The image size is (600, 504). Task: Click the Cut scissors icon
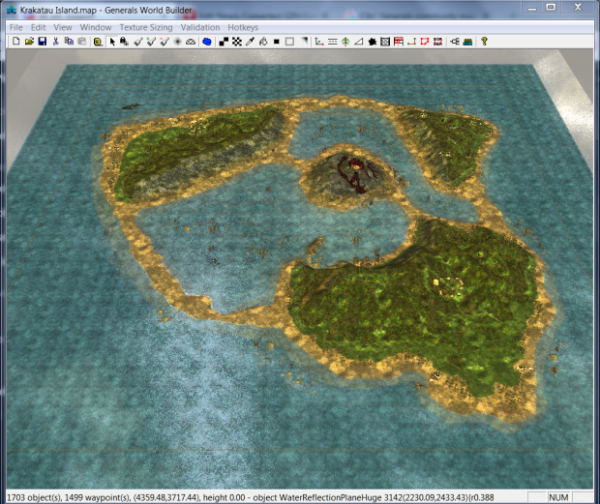point(56,41)
